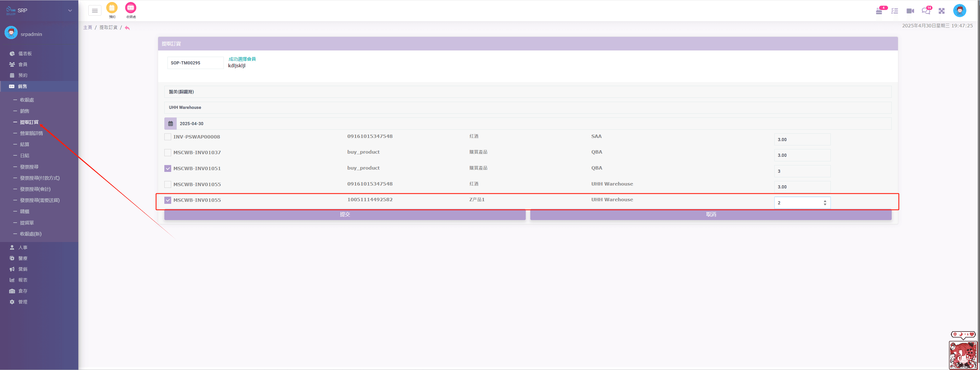
Task: Open 發票搜尋 in the sidebar
Action: pos(29,167)
